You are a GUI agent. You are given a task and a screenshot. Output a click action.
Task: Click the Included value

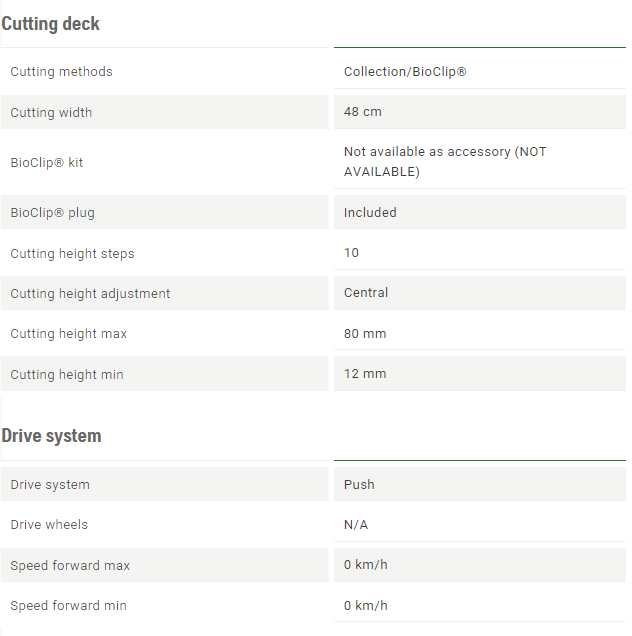click(370, 213)
